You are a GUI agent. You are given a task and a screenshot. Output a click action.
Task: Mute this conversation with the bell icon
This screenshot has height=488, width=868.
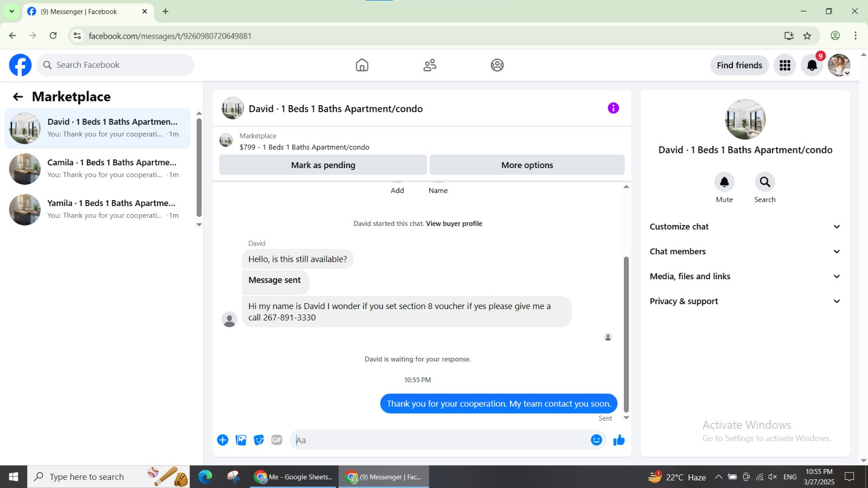tap(724, 182)
